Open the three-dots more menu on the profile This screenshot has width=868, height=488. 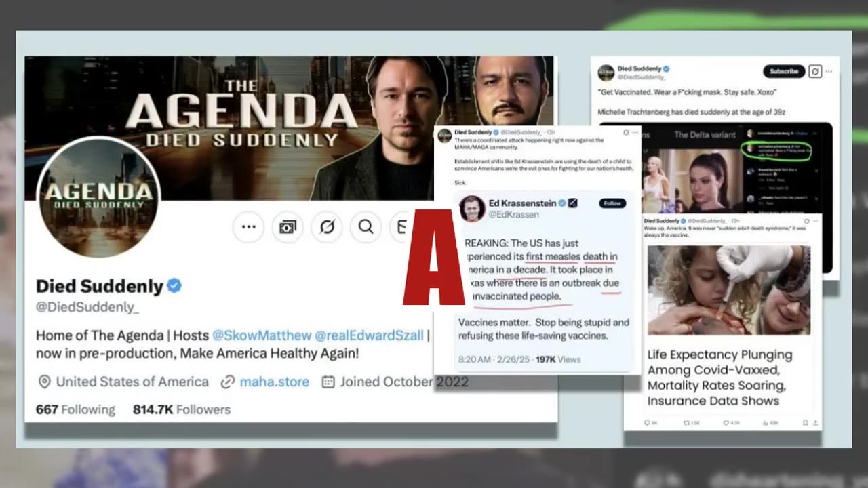(249, 226)
